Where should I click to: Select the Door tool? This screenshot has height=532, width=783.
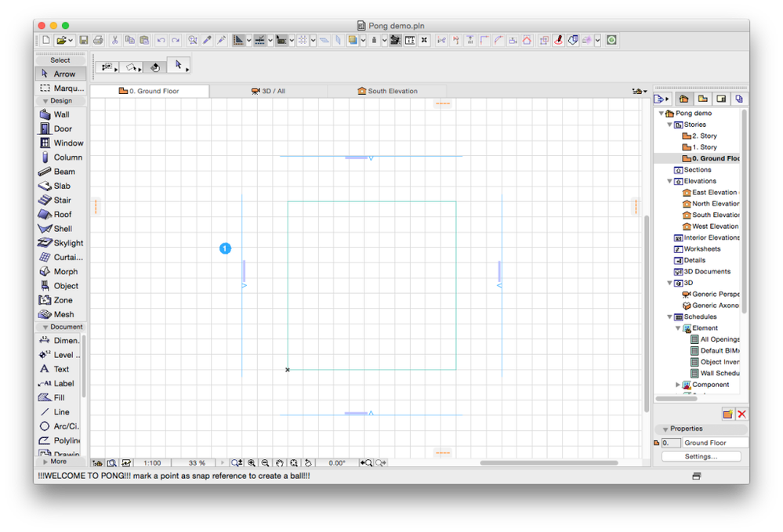click(60, 128)
